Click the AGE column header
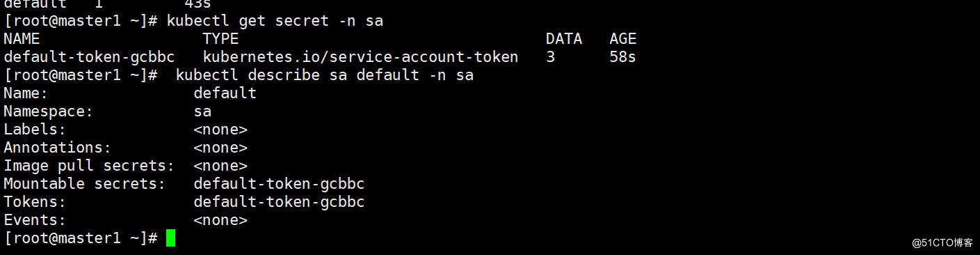Screen dimensions: 980x255 [x=622, y=39]
